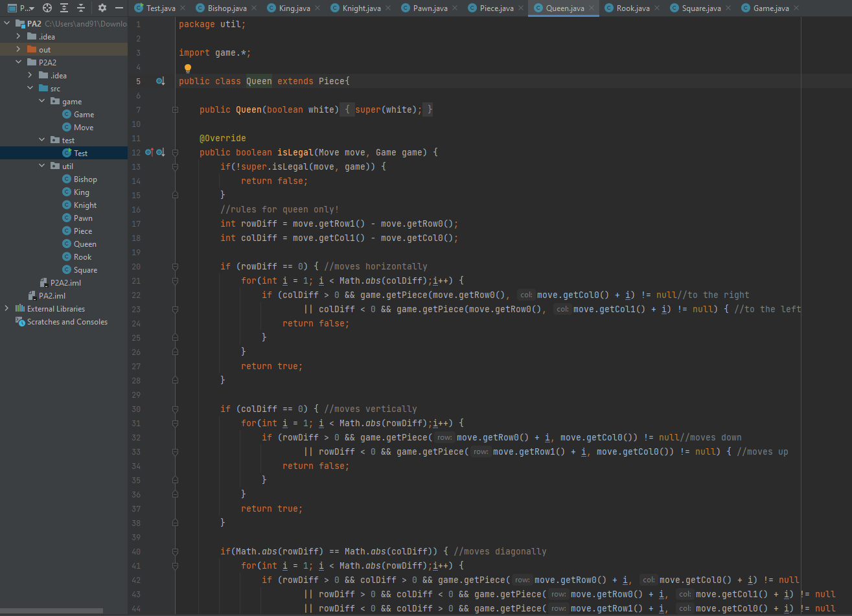The width and height of the screenshot is (852, 616).
Task: Open Project panel options via gear icon
Action: pyautogui.click(x=102, y=6)
